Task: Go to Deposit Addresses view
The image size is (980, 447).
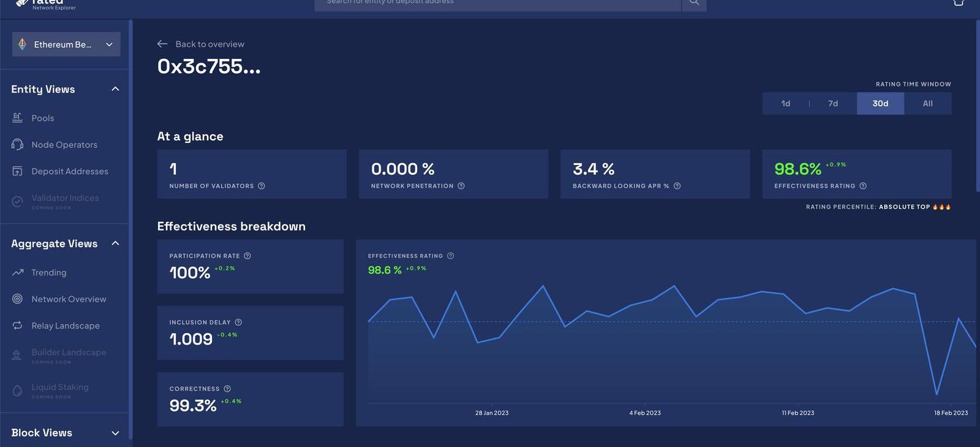Action: point(70,171)
